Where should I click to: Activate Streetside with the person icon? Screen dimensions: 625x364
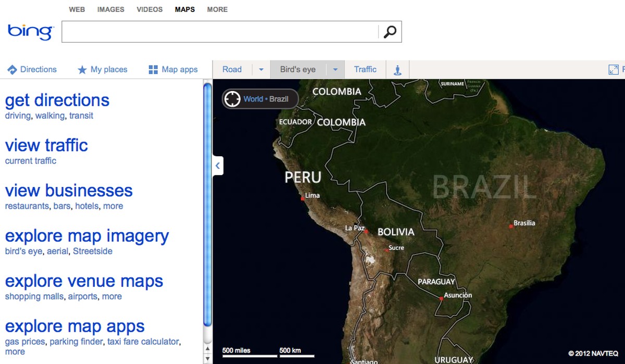tap(397, 69)
